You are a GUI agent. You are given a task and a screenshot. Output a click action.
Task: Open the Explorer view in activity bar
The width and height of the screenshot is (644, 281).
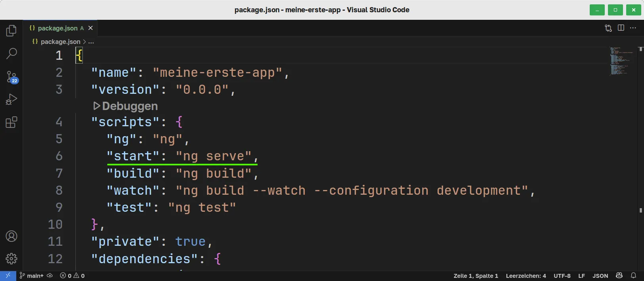coord(11,30)
